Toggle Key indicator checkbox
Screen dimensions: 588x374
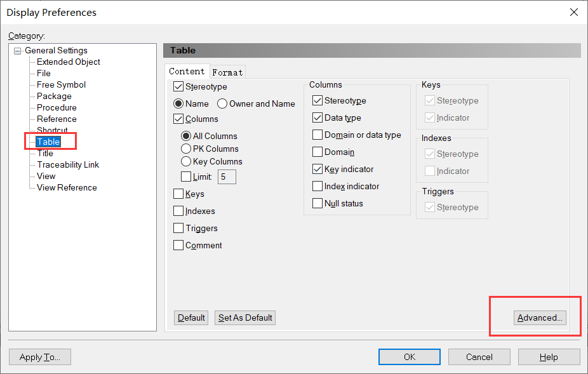click(317, 169)
